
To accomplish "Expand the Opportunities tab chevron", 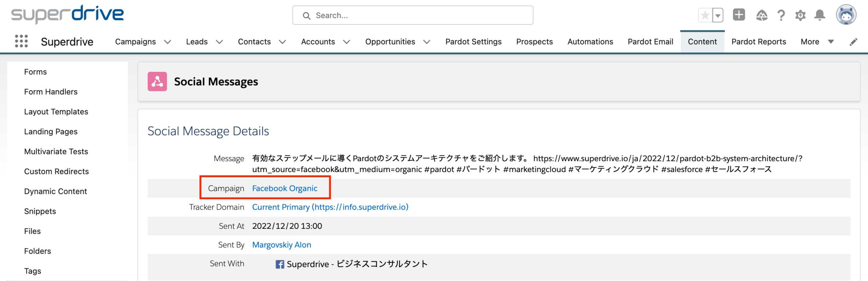I will (x=427, y=42).
